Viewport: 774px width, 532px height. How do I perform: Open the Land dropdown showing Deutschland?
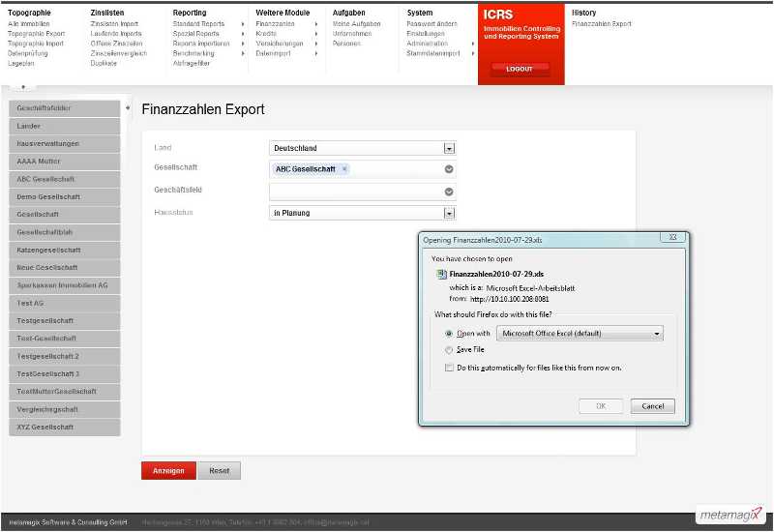pyautogui.click(x=449, y=148)
